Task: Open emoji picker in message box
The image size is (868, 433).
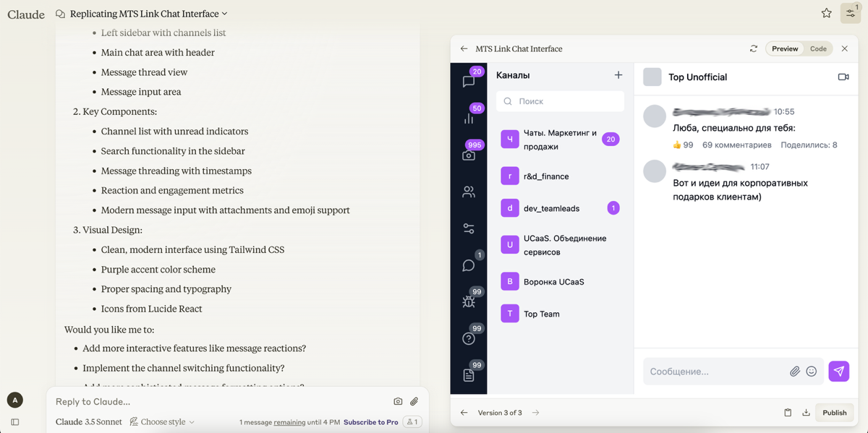Action: pyautogui.click(x=812, y=371)
